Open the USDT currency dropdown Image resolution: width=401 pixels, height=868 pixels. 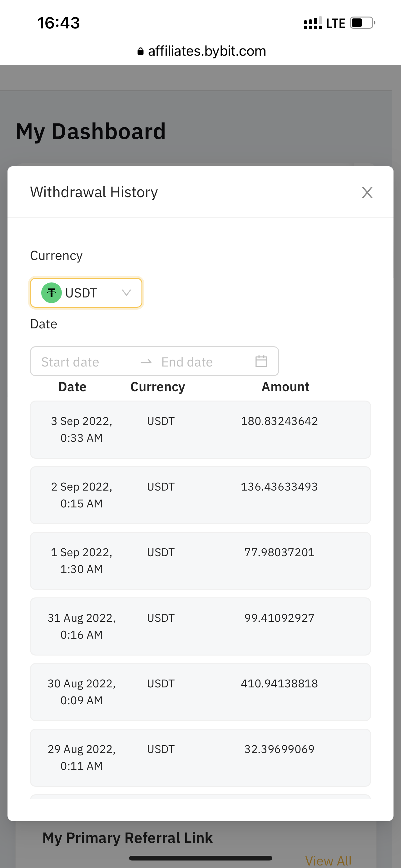86,293
